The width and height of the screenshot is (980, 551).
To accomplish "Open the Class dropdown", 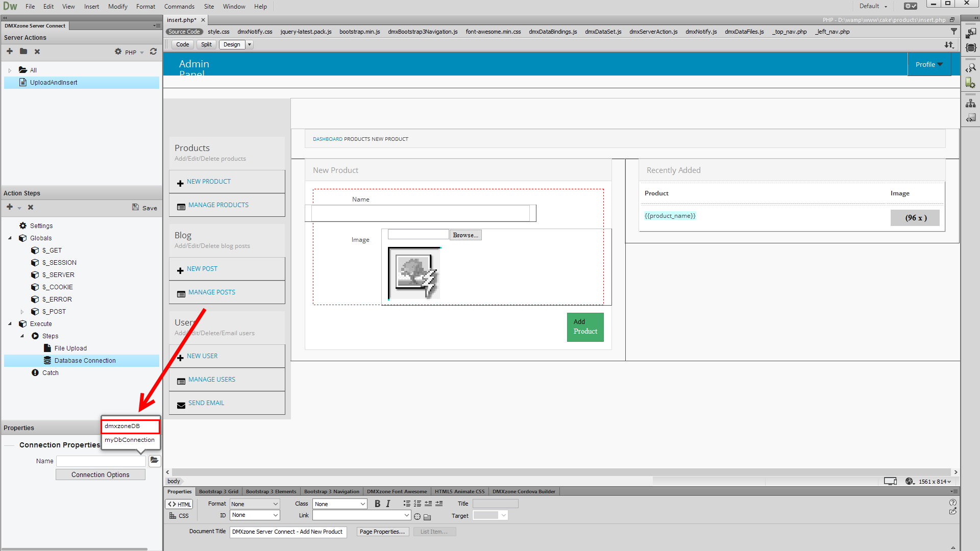I will pyautogui.click(x=340, y=504).
